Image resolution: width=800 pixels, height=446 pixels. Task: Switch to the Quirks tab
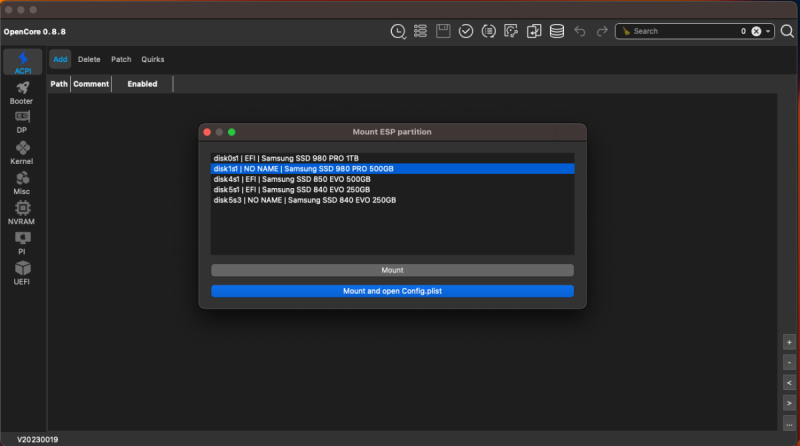(x=153, y=59)
